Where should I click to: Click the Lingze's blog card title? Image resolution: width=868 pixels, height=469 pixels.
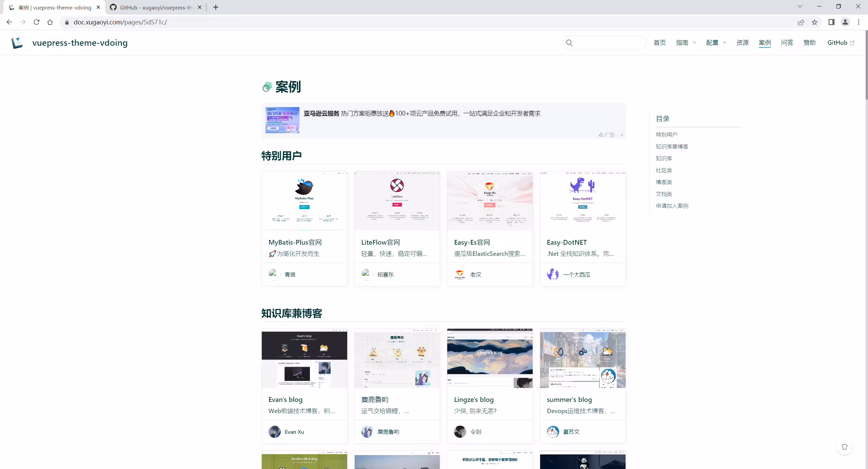pos(474,400)
